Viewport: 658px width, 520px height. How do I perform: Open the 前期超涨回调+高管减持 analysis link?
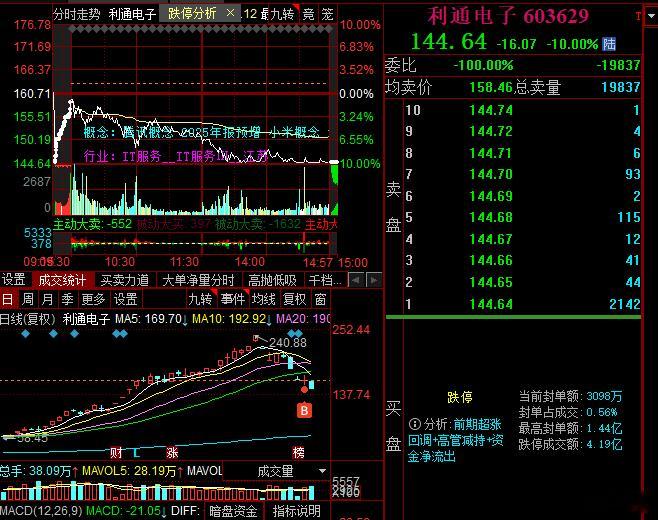coord(456,440)
